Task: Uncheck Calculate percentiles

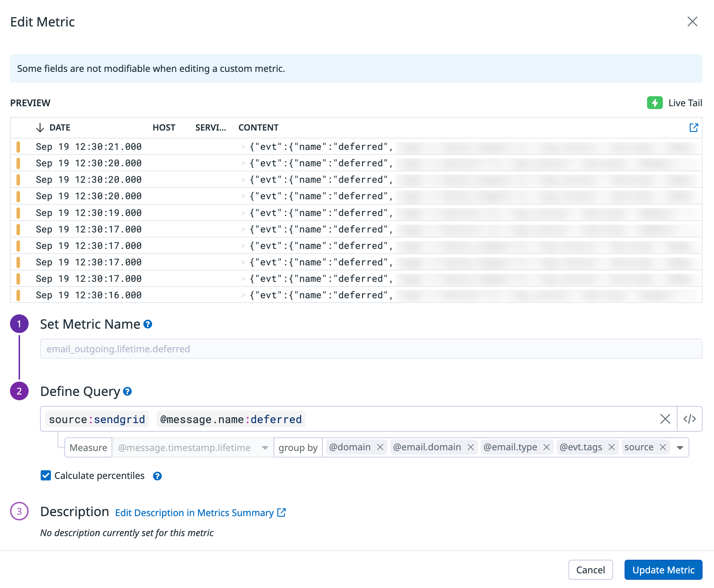Action: click(45, 476)
